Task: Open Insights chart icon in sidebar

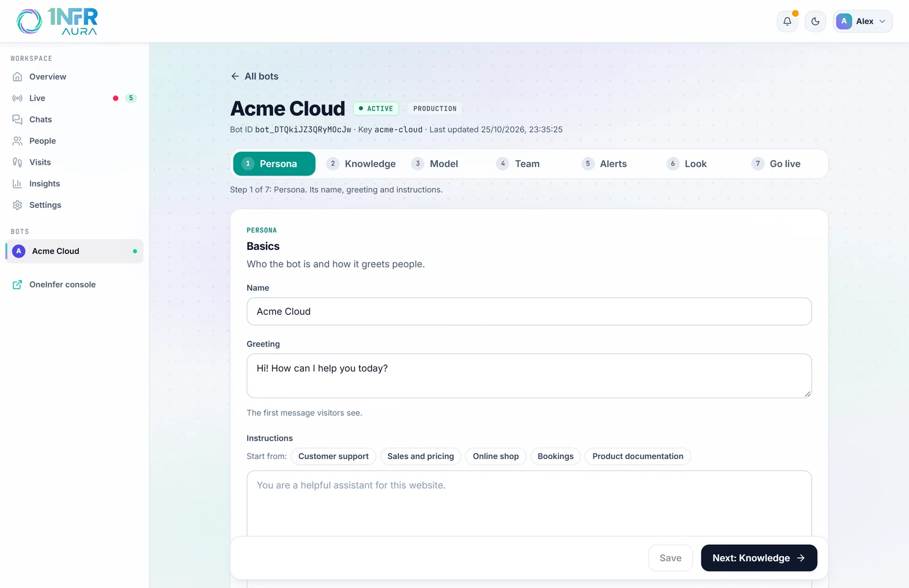Action: coord(18,184)
